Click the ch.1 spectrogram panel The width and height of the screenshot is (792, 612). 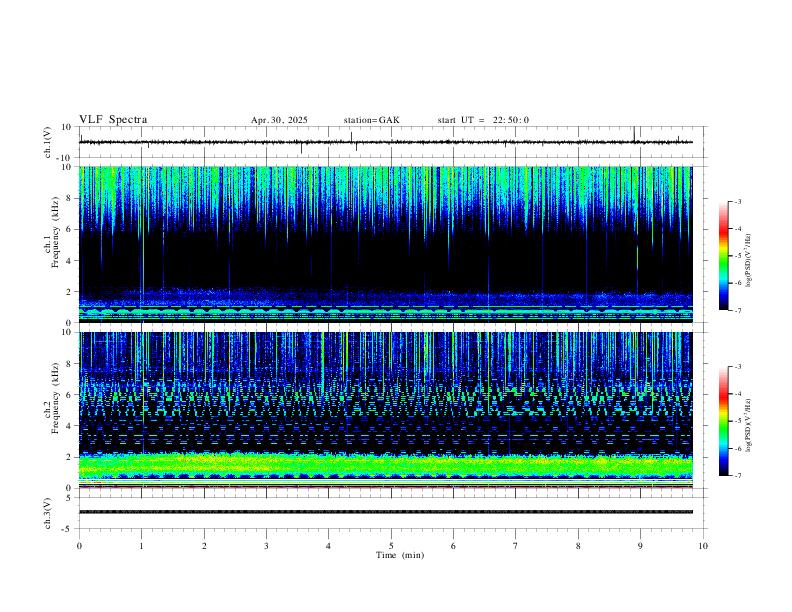point(385,244)
